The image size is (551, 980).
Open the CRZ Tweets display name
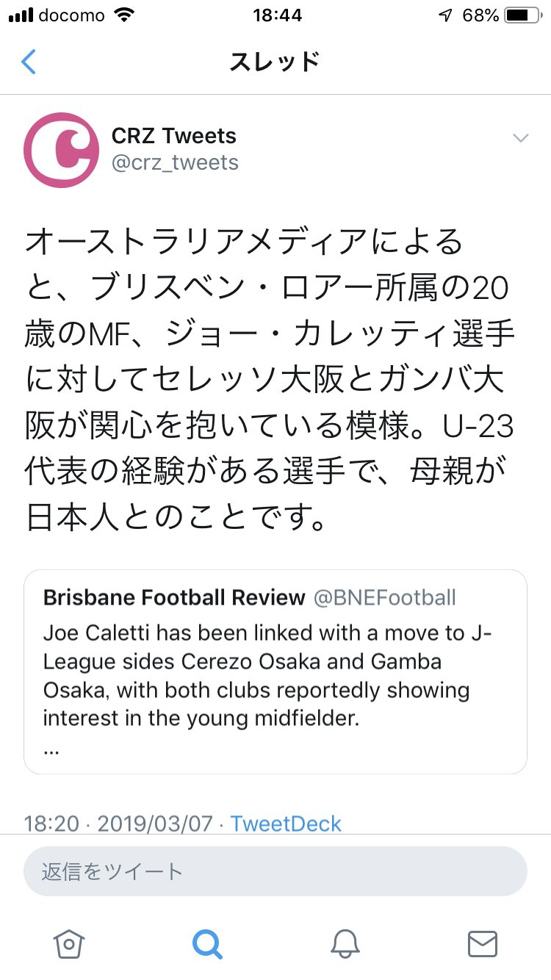coord(174,136)
